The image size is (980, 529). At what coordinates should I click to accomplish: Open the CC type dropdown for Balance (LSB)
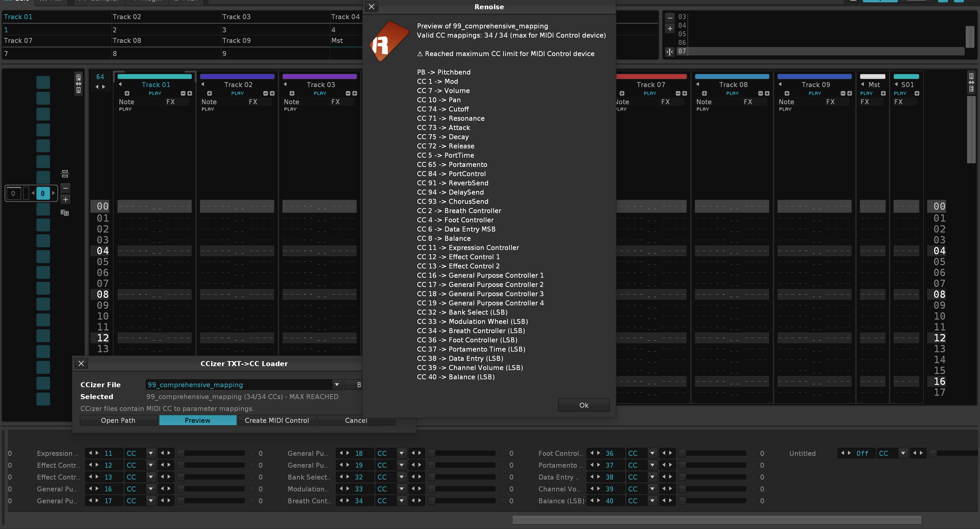coord(652,501)
